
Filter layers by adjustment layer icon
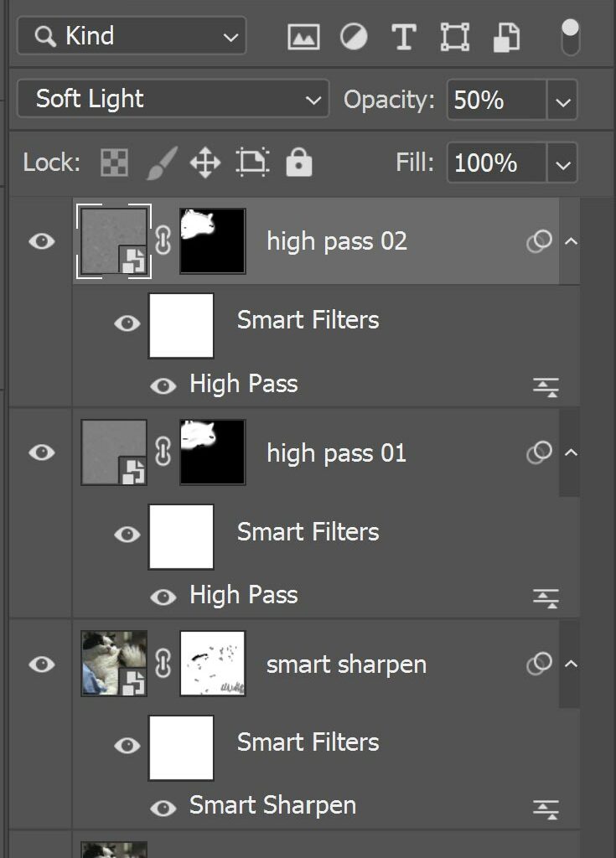354,37
